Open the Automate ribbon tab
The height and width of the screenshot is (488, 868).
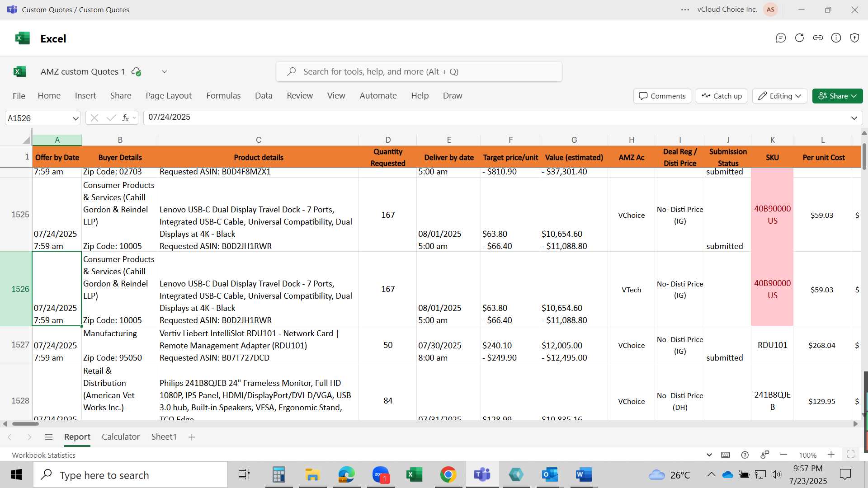pos(378,96)
